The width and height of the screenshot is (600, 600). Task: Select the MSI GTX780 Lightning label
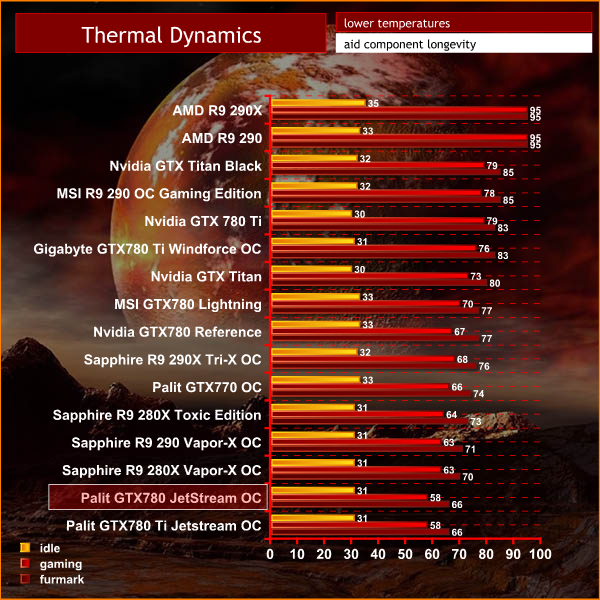coord(188,304)
